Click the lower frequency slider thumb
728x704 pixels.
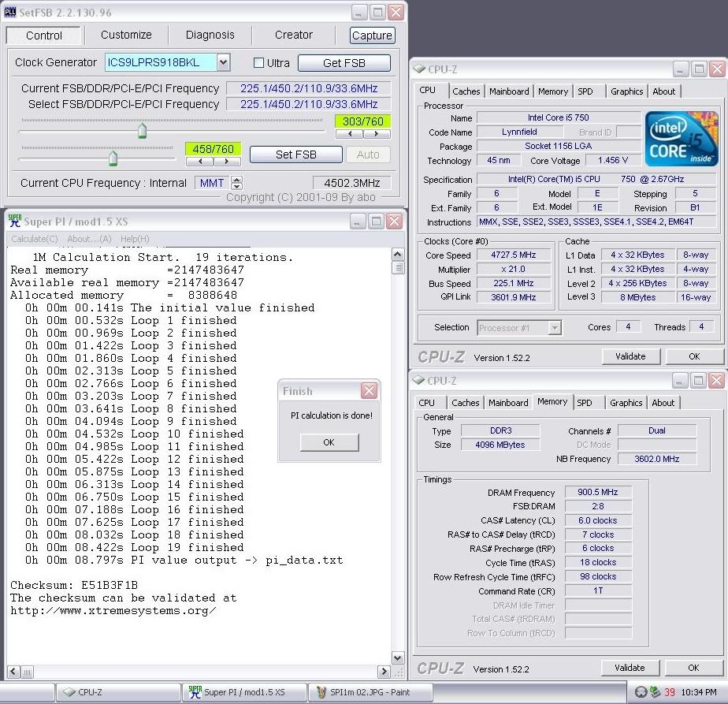click(113, 158)
